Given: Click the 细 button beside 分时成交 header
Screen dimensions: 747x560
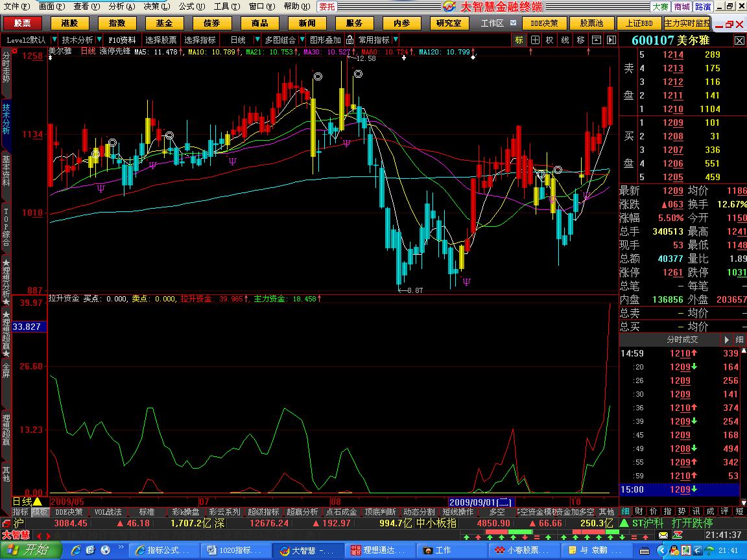Looking at the screenshot, I should [739, 340].
